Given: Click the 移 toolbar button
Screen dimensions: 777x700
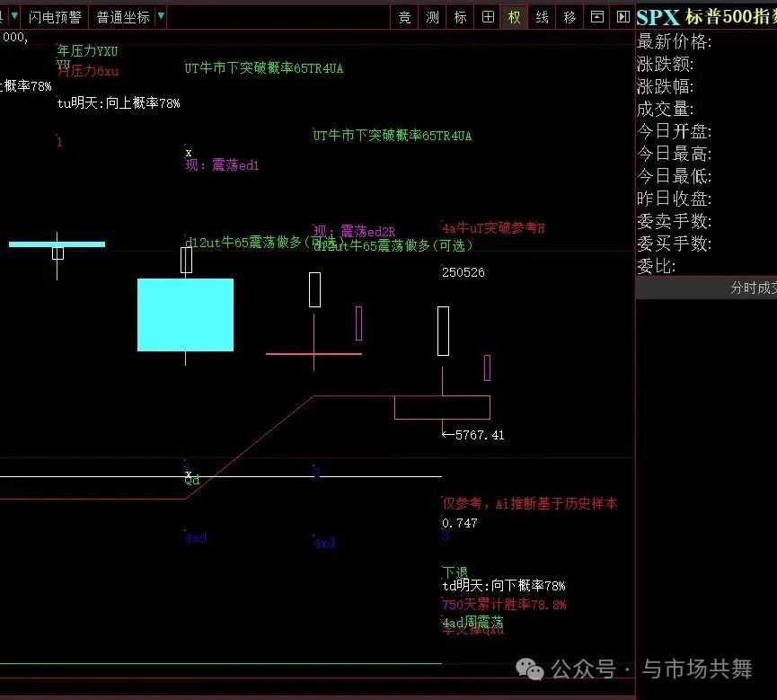Looking at the screenshot, I should click(x=570, y=17).
